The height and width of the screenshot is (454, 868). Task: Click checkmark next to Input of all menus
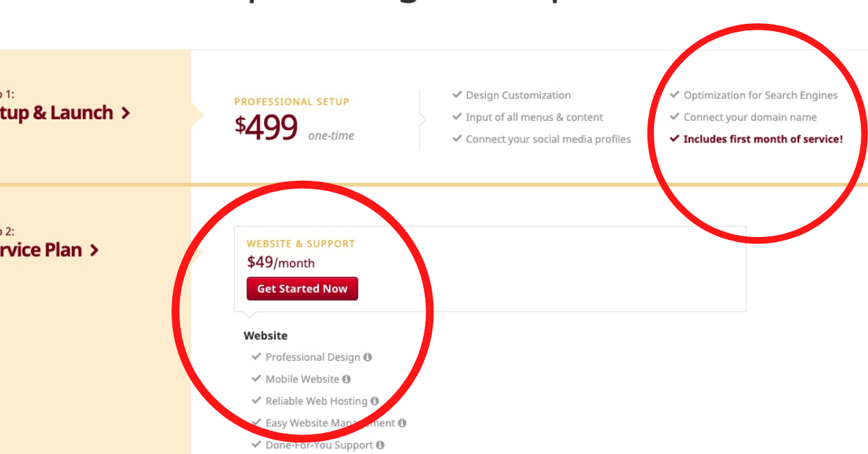click(457, 116)
